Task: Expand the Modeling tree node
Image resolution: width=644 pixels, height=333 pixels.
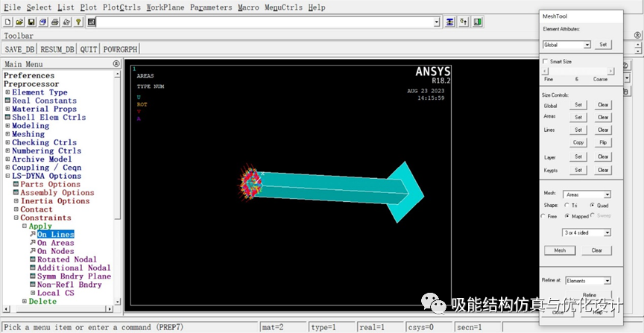Action: click(x=7, y=126)
